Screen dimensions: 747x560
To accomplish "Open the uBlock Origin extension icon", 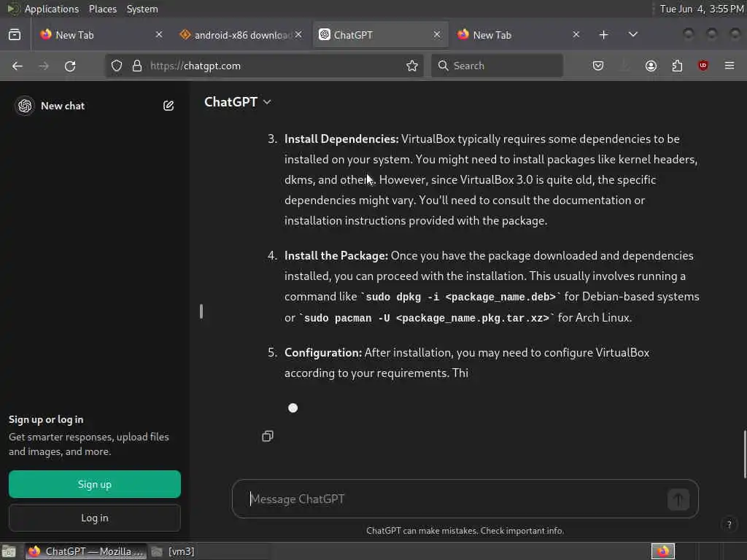I will point(703,66).
